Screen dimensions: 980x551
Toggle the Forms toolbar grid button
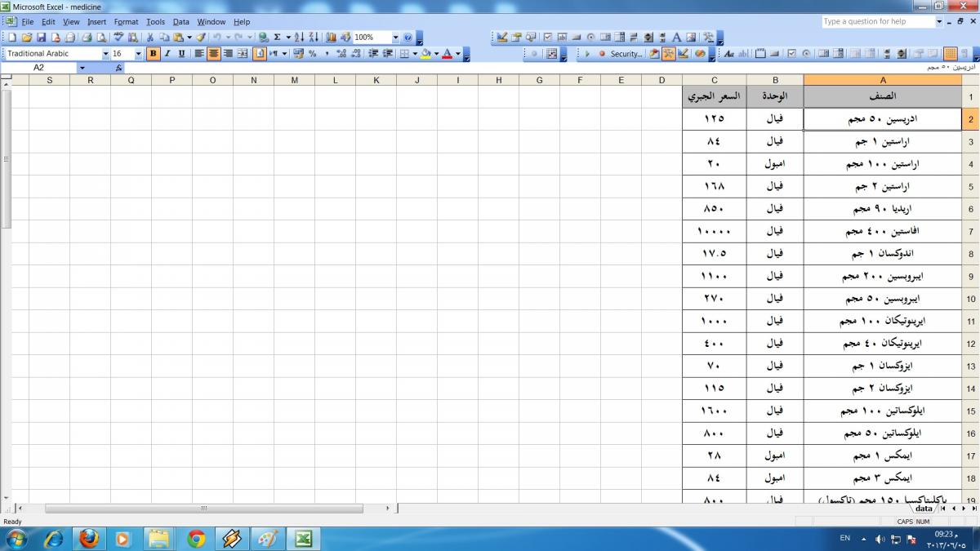[x=950, y=54]
